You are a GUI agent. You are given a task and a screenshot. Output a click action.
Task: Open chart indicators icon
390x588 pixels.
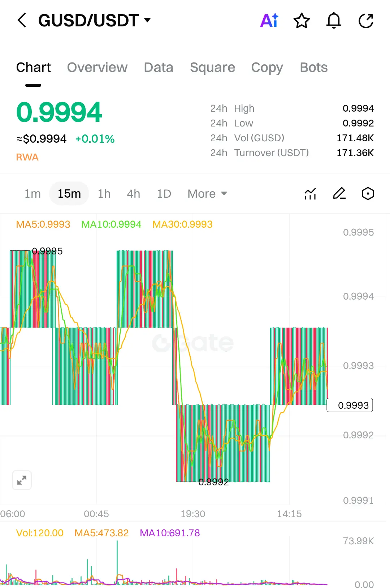coord(310,194)
